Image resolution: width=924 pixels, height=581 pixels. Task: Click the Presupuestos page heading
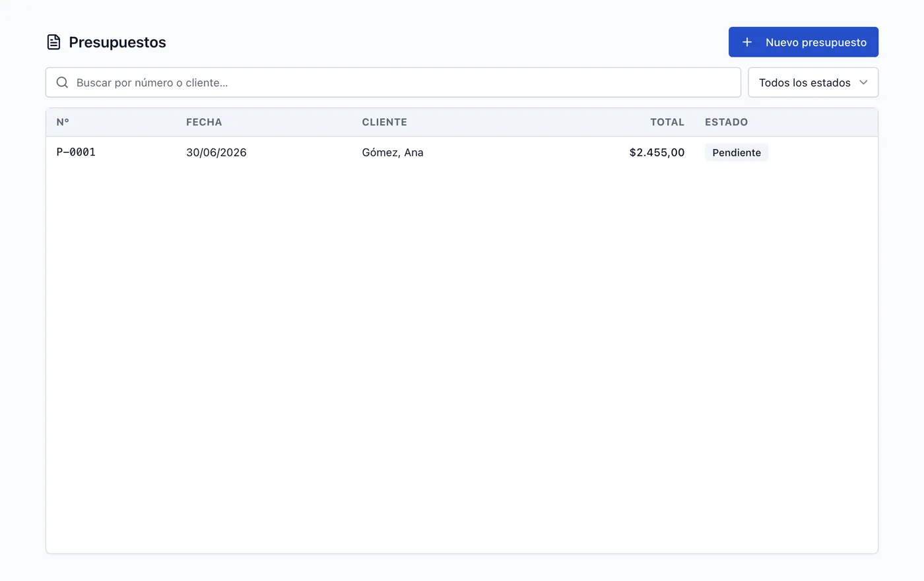tap(117, 42)
